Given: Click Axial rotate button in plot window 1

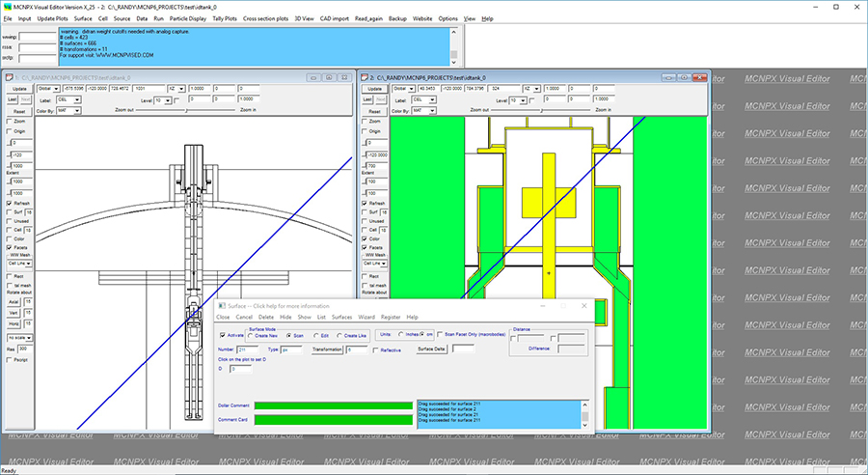Looking at the screenshot, I should point(14,302).
